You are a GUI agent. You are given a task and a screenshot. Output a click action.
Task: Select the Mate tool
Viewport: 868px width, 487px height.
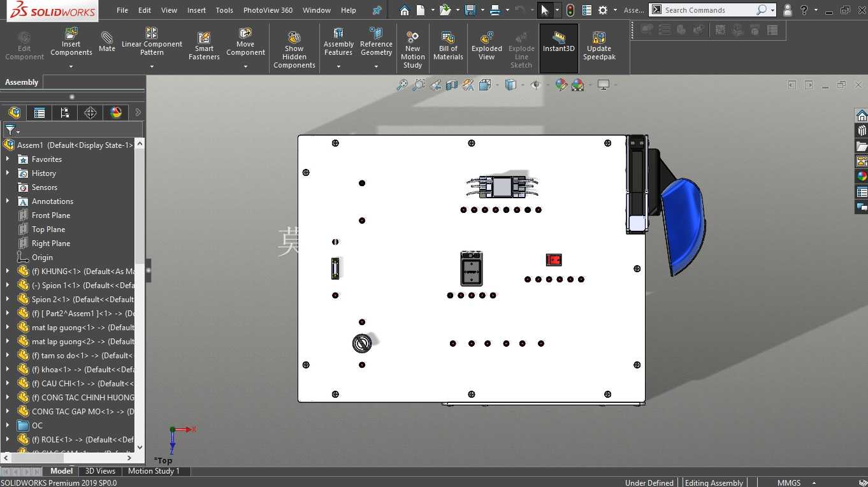pos(107,41)
